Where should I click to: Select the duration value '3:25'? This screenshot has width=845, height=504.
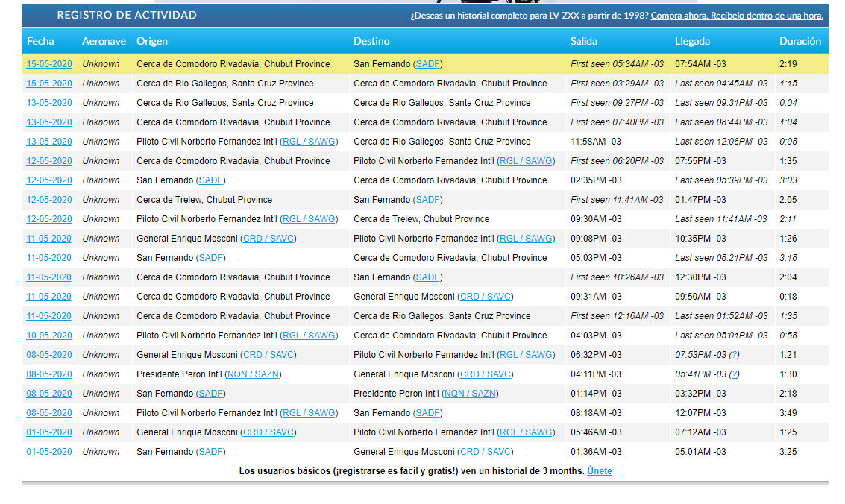(x=788, y=452)
